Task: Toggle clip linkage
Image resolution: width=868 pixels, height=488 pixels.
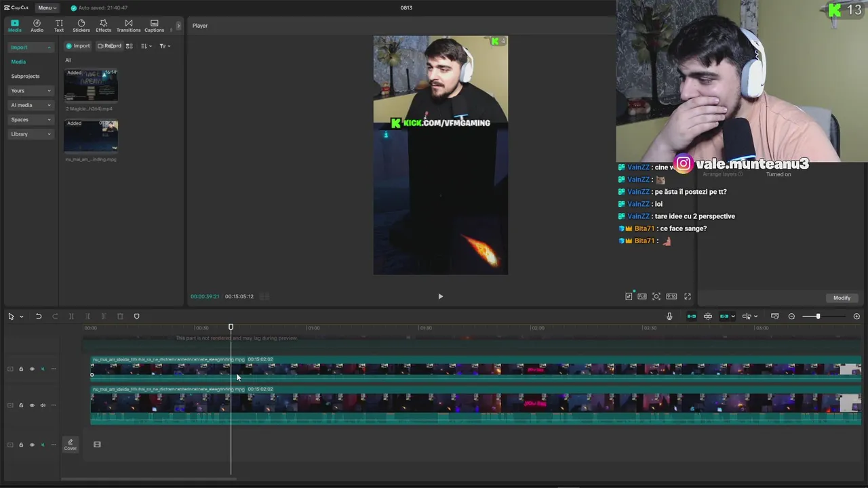Action: (x=724, y=317)
